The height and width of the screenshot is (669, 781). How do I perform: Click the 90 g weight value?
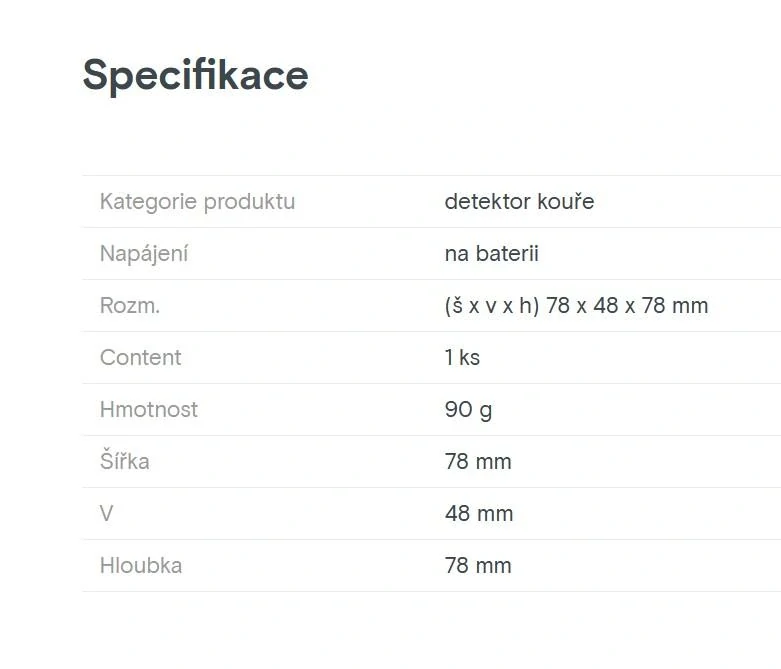coord(468,410)
